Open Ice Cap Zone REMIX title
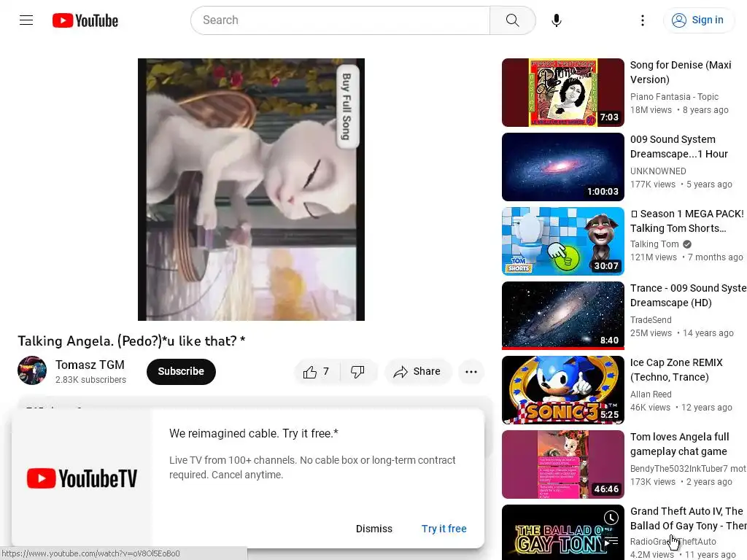Image resolution: width=747 pixels, height=560 pixels. pyautogui.click(x=676, y=370)
